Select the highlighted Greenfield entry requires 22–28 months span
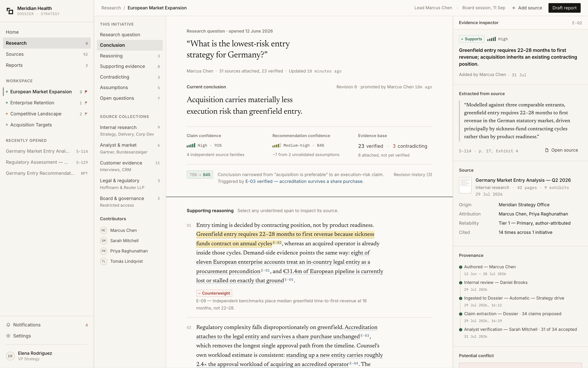Image resolution: width=588 pixels, height=368 pixels. click(285, 239)
